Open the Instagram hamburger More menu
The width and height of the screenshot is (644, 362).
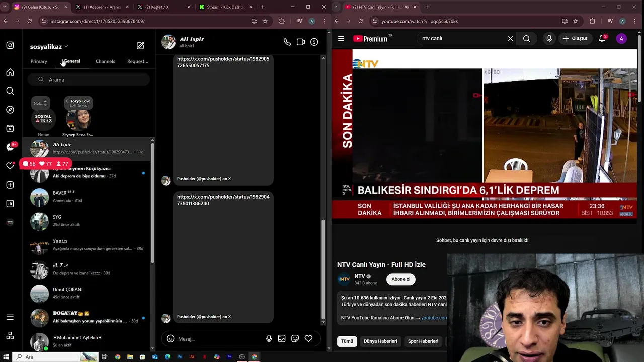coord(10,317)
